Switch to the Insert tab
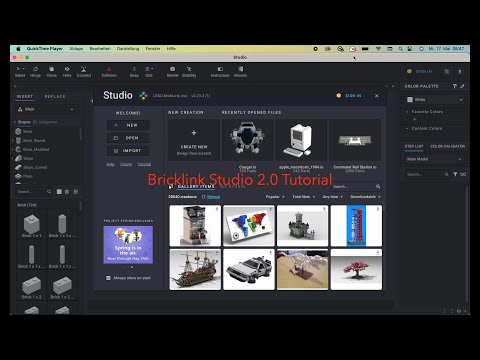Image resolution: width=480 pixels, height=360 pixels. click(25, 96)
